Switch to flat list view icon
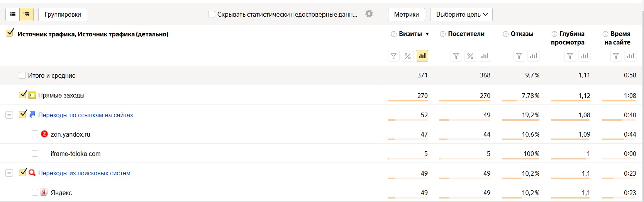Image resolution: width=644 pixels, height=202 pixels. 12,15
